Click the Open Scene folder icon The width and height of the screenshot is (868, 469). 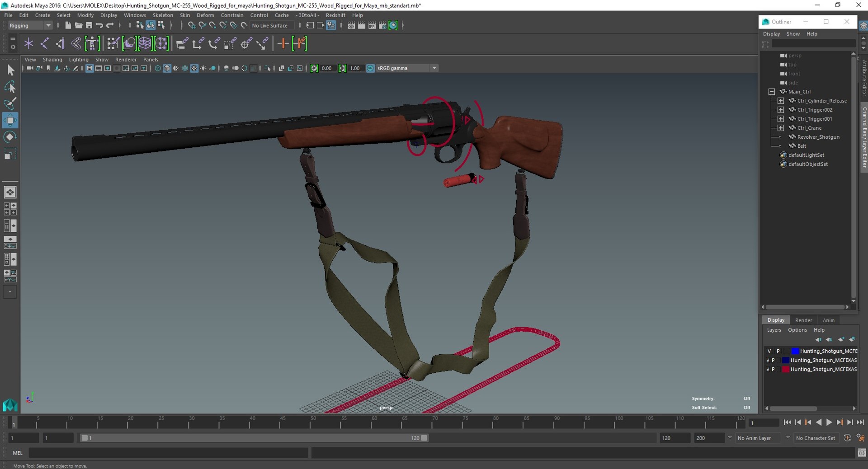[78, 25]
